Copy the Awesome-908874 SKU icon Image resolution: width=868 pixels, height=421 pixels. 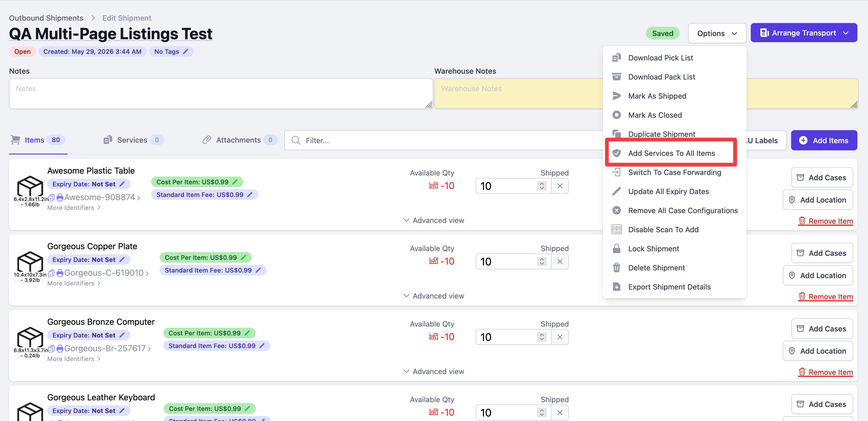point(51,197)
